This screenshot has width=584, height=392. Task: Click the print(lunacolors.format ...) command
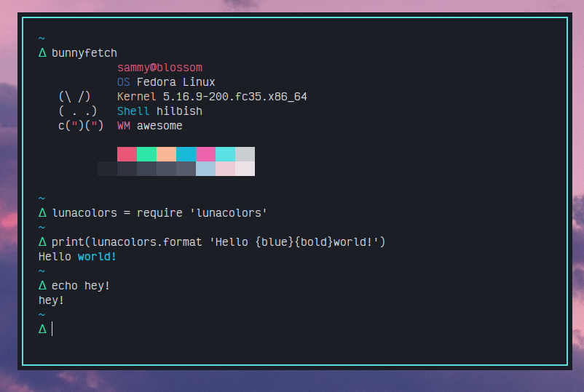click(218, 242)
